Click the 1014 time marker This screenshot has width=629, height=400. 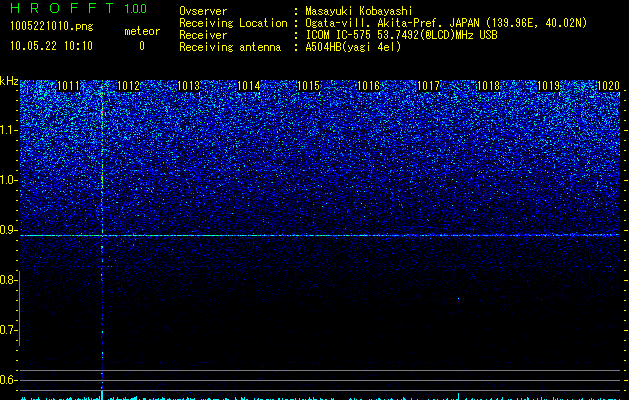point(248,86)
